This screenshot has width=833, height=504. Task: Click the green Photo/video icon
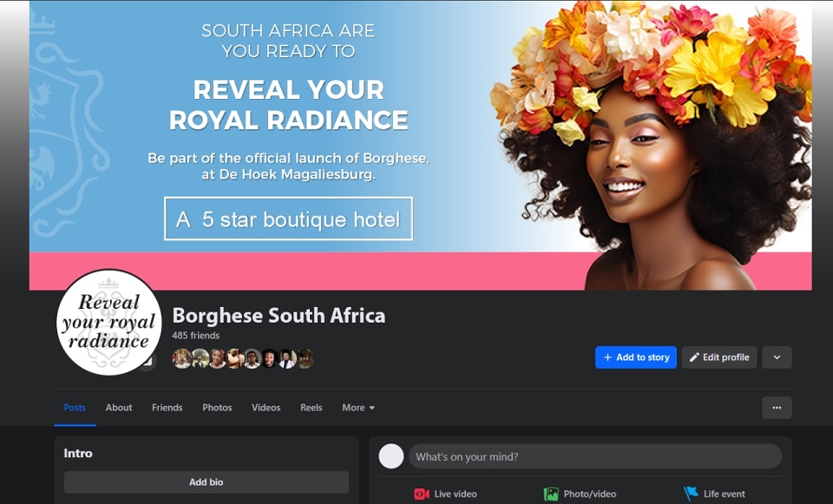click(x=551, y=494)
